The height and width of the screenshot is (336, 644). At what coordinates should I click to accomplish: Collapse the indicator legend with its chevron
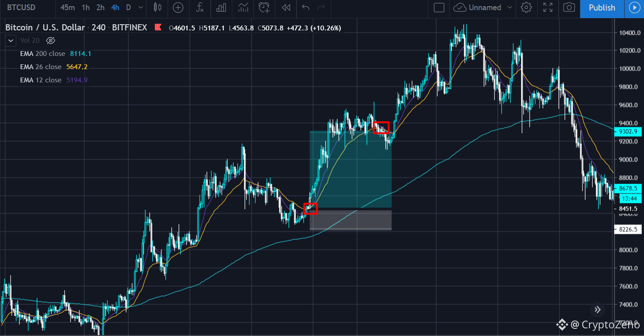pyautogui.click(x=10, y=40)
